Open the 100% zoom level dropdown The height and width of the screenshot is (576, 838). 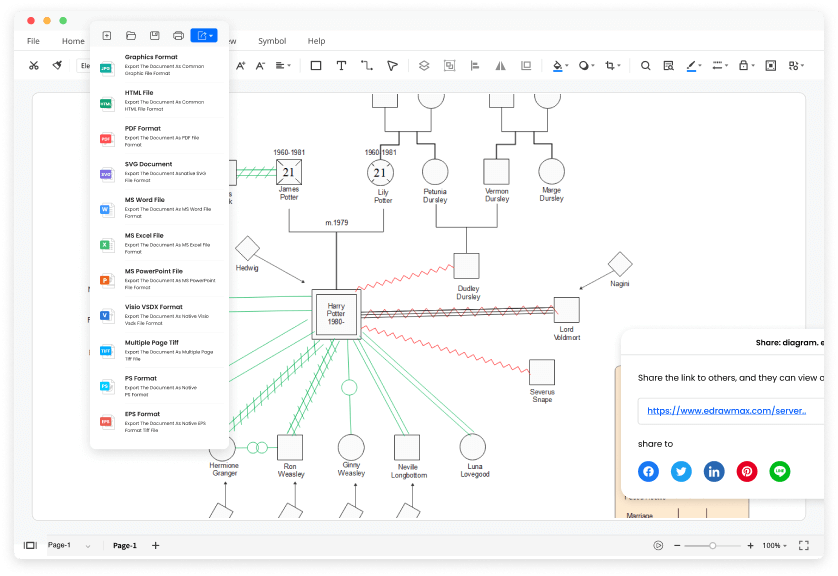tap(774, 545)
